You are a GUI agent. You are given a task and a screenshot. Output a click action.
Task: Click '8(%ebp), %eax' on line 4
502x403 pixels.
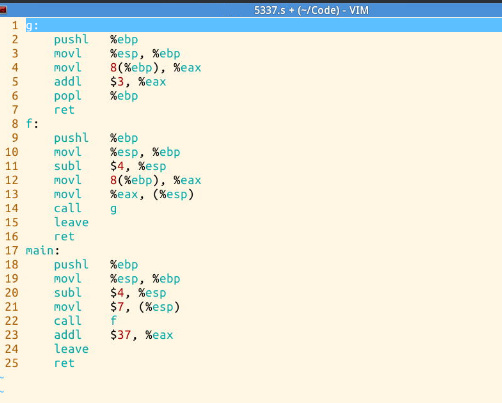pyautogui.click(x=155, y=68)
